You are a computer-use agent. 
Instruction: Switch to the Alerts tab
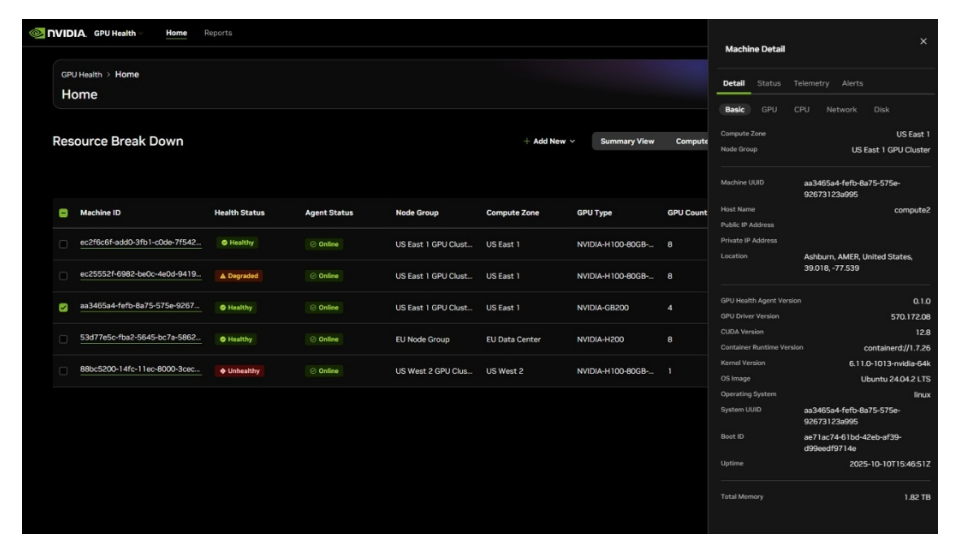coord(851,83)
